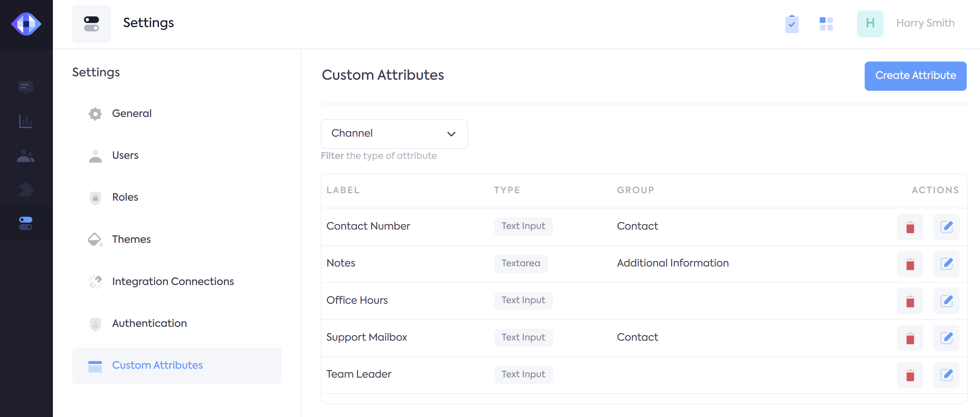Delete the Contact Number attribute
The height and width of the screenshot is (417, 980).
pos(910,227)
